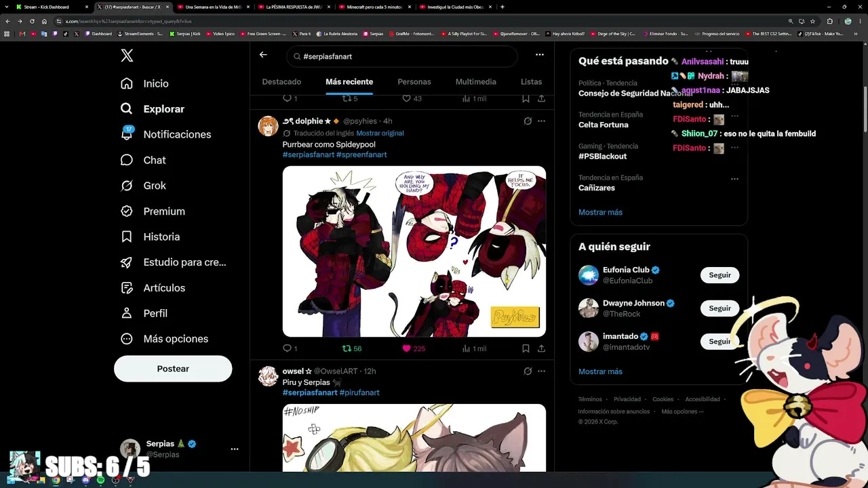
Task: Bookmark this page with the star icon
Action: tap(812, 21)
